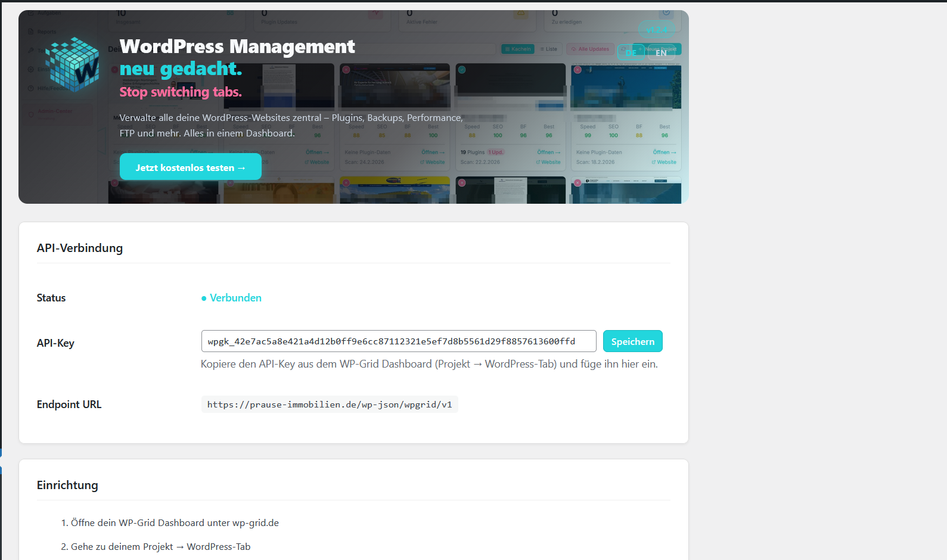Click the Verbunden status text
The image size is (947, 560).
point(235,298)
